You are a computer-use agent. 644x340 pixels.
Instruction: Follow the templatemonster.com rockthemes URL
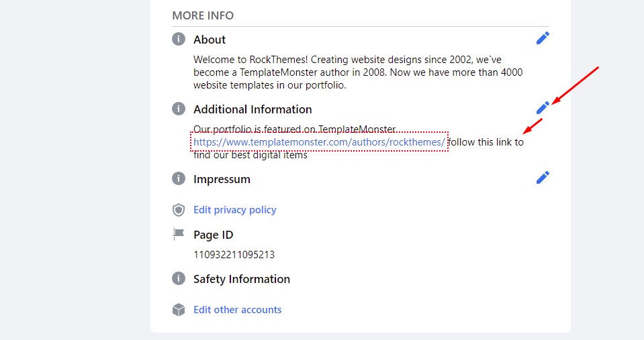coord(319,142)
